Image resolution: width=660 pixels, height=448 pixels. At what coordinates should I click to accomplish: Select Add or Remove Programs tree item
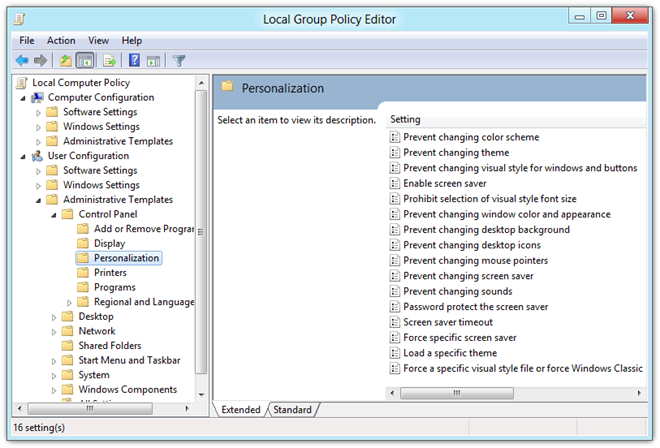[x=144, y=229]
